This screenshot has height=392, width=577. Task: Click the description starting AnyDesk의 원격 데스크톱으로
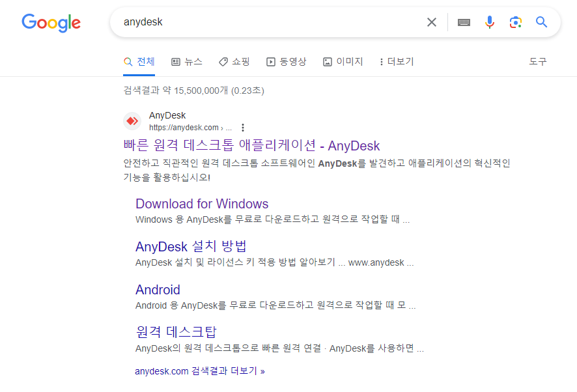click(279, 348)
